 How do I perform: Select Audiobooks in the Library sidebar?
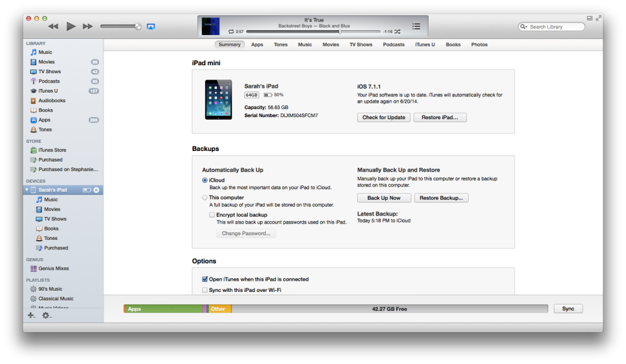point(51,100)
